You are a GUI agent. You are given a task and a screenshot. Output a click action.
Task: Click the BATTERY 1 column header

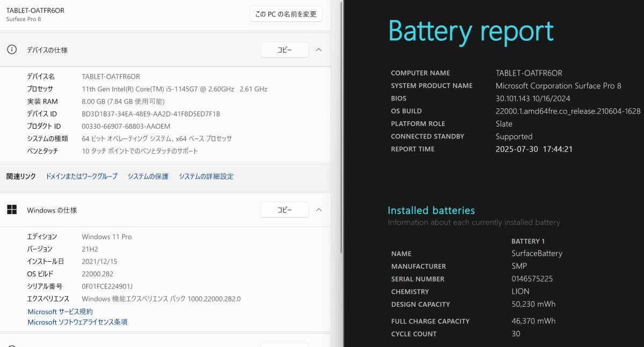point(528,241)
